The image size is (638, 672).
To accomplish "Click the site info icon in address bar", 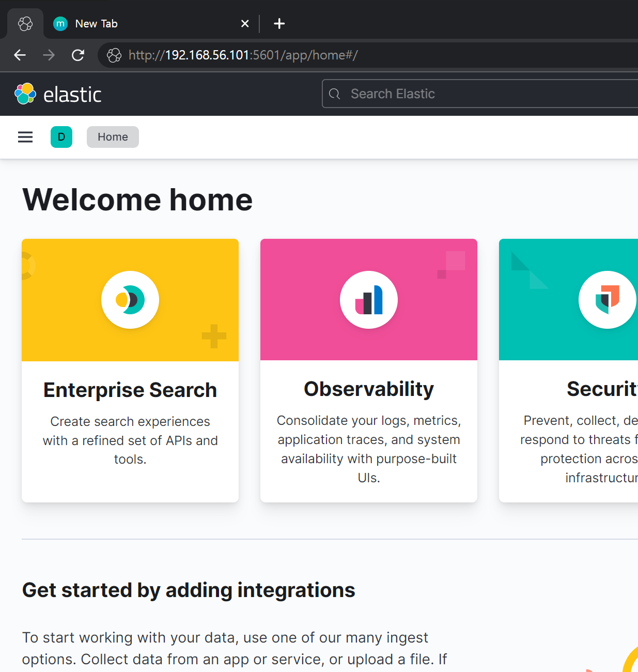I will pos(114,55).
